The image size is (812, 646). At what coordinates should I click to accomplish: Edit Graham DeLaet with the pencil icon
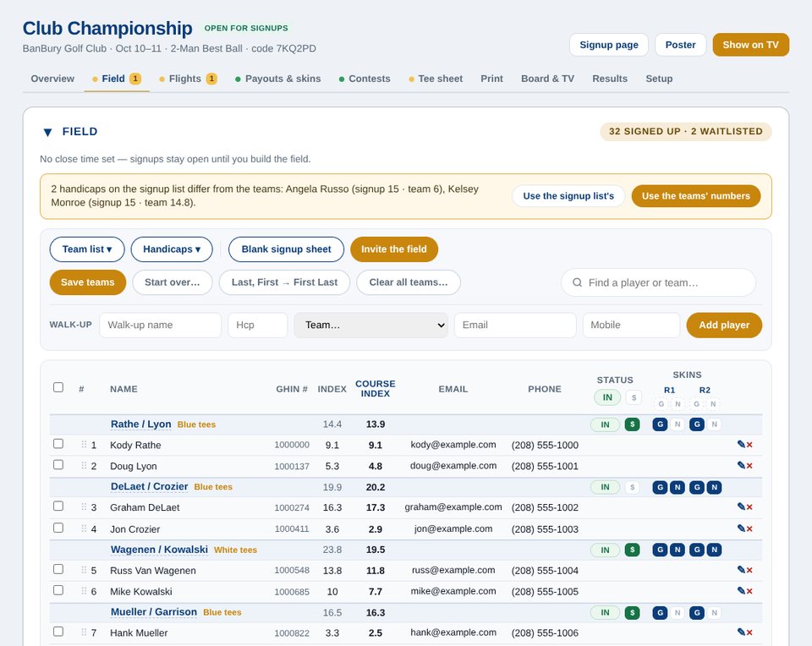tap(741, 506)
